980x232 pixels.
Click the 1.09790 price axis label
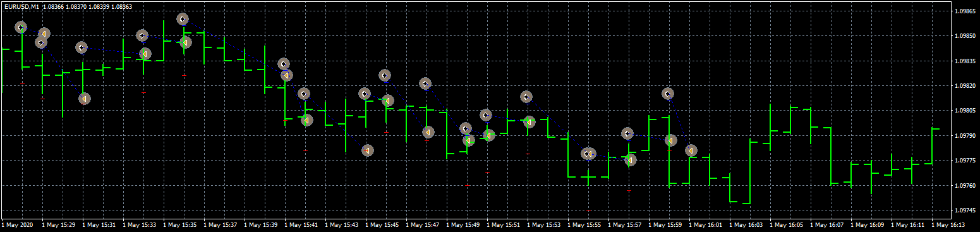[965, 136]
